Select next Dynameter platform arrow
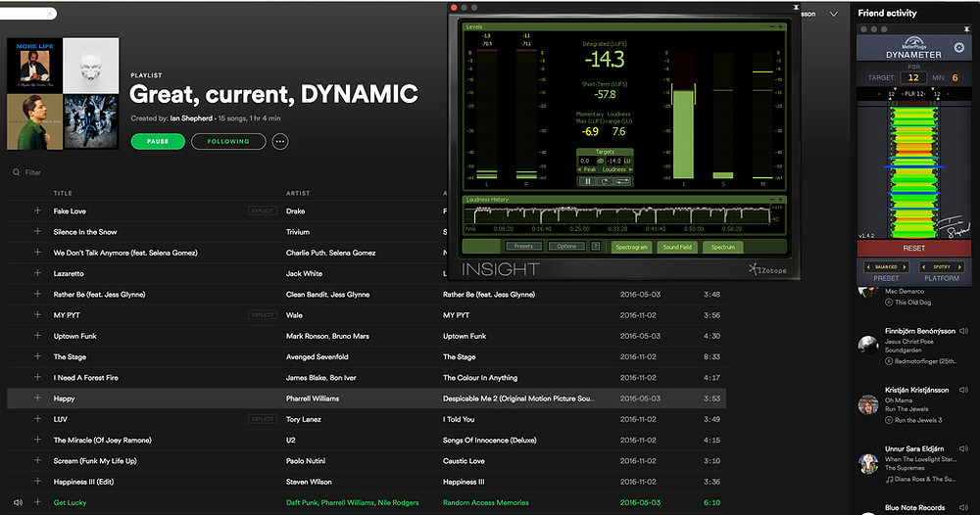980x515 pixels. click(x=959, y=266)
